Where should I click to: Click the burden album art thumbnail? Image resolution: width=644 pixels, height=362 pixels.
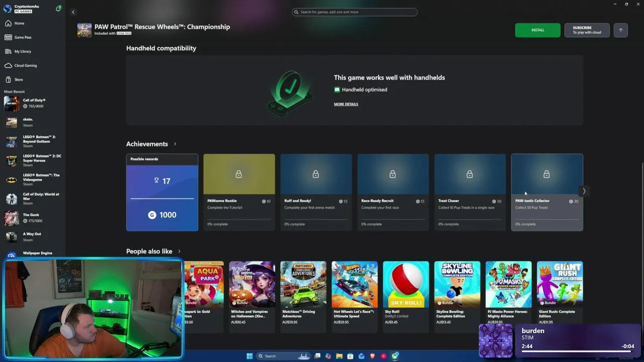tap(496, 340)
